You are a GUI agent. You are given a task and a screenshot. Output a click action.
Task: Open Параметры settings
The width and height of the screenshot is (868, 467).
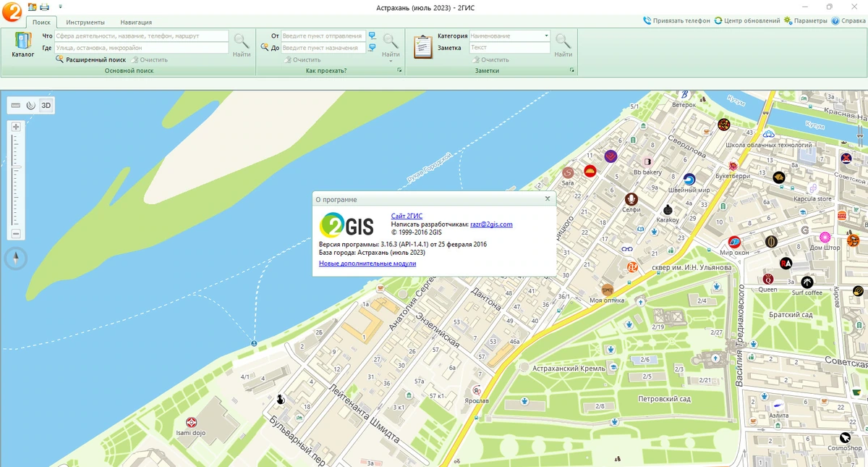click(x=805, y=21)
